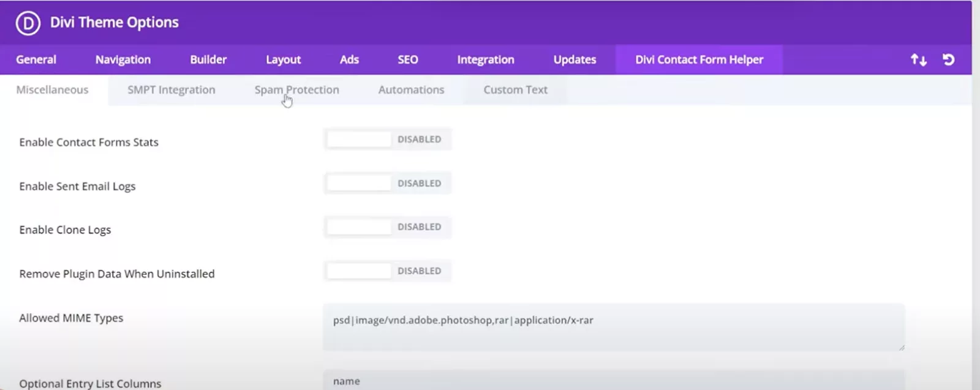Toggle Remove Plugin Data When Uninstalled
The image size is (980, 390).
(x=387, y=271)
